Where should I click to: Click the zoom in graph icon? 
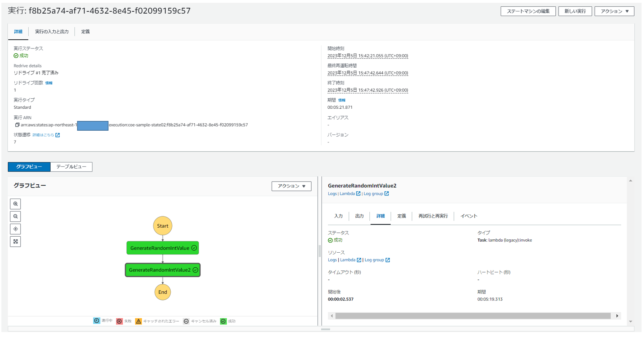click(x=15, y=204)
